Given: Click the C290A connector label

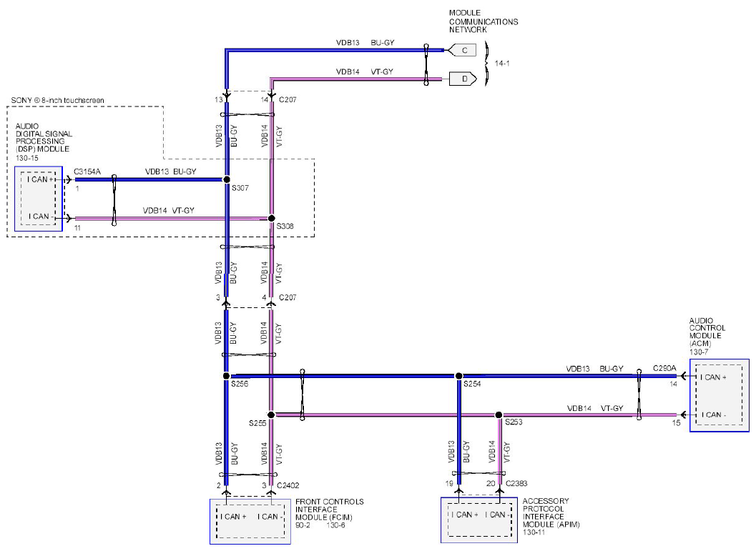Looking at the screenshot, I should pos(664,368).
